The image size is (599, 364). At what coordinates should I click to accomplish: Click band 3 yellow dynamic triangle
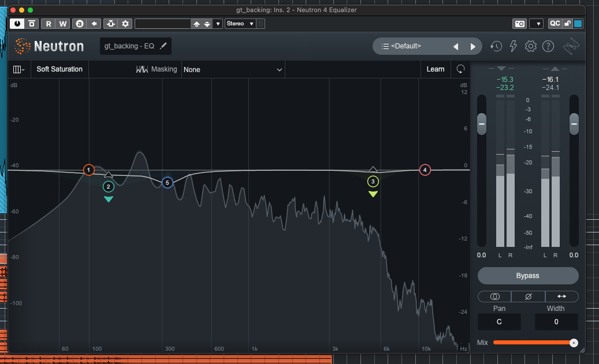coord(373,194)
